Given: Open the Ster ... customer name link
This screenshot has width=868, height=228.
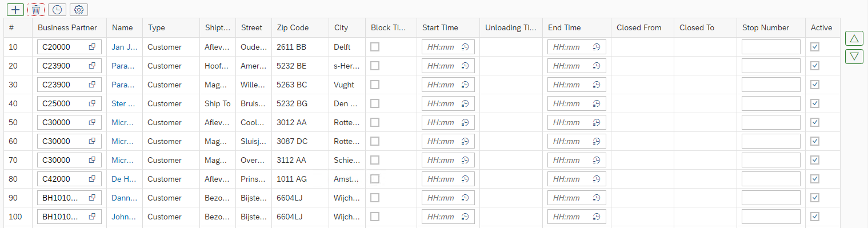Looking at the screenshot, I should 123,103.
